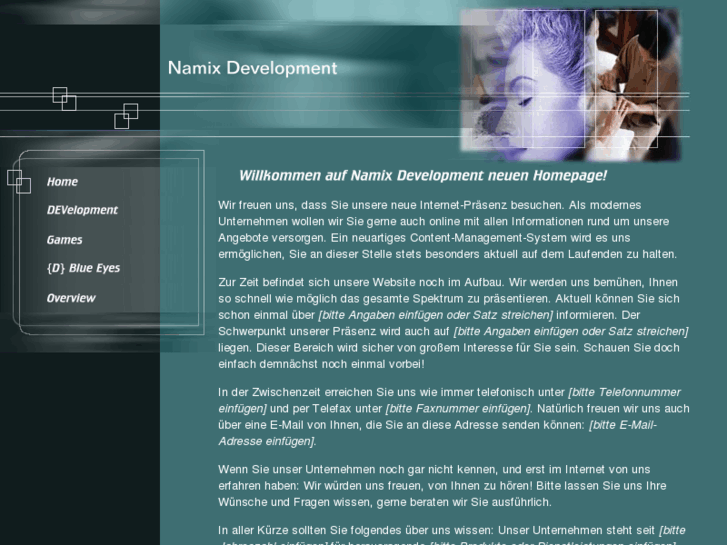Open the Overview page link
This screenshot has width=727, height=545.
click(71, 298)
